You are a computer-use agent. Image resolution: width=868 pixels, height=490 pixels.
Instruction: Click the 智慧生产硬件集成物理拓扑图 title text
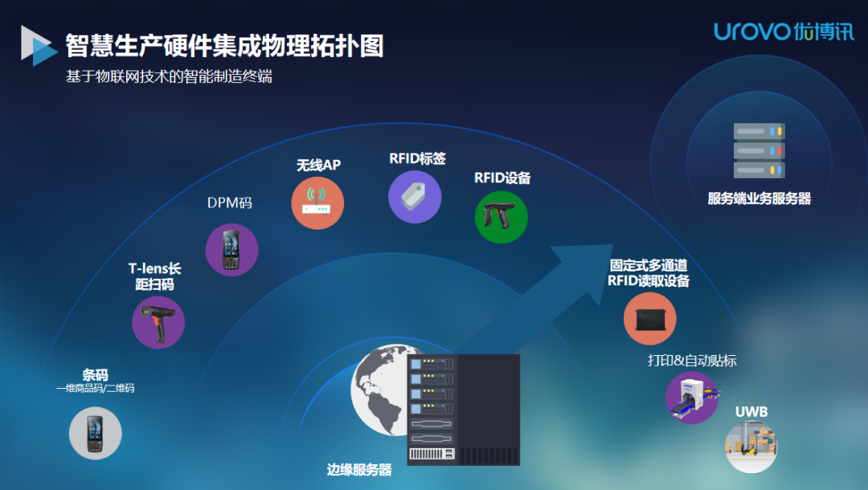[227, 46]
